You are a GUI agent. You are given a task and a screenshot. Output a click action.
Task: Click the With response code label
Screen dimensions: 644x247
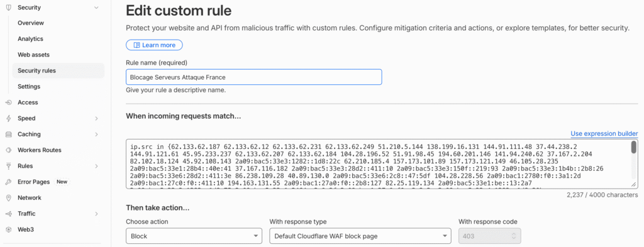point(488,222)
